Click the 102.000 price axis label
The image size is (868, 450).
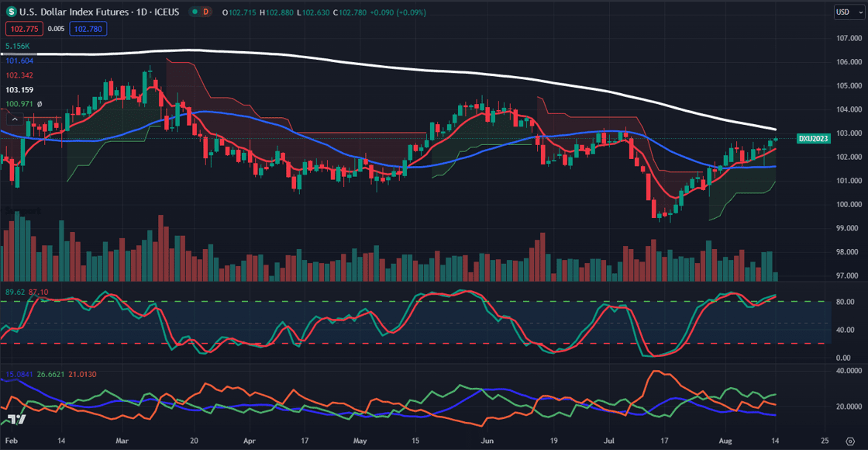[x=849, y=157]
